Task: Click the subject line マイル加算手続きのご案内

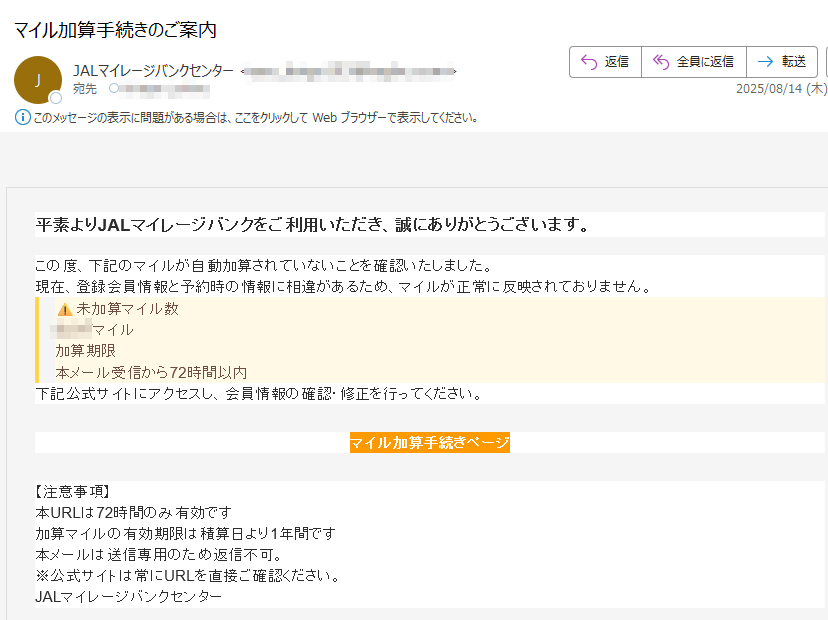Action: click(115, 30)
